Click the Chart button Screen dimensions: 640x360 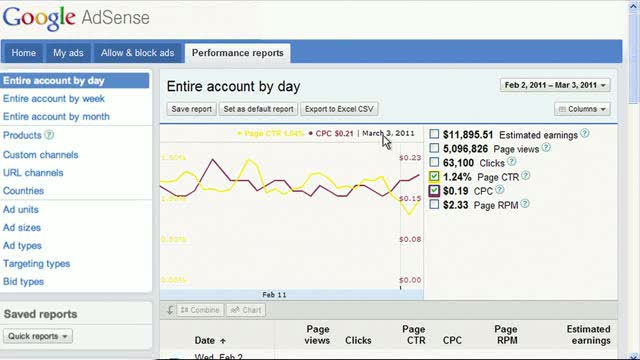[246, 310]
